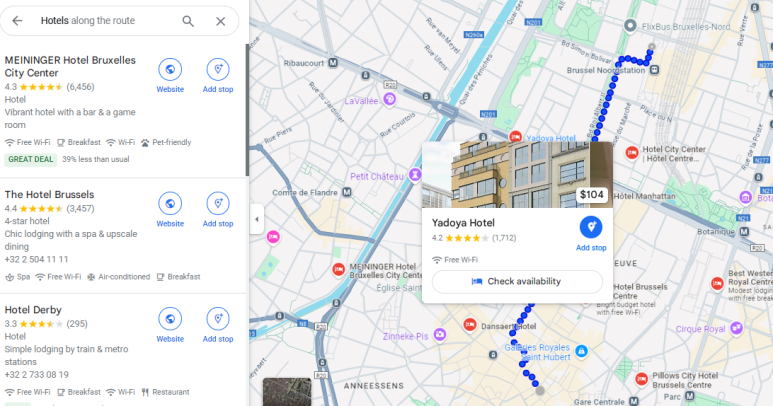Click the Yadoya Hotel card title

(463, 223)
